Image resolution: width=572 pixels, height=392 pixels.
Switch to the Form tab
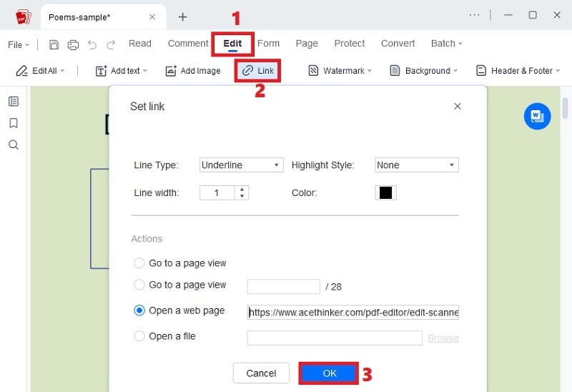268,44
